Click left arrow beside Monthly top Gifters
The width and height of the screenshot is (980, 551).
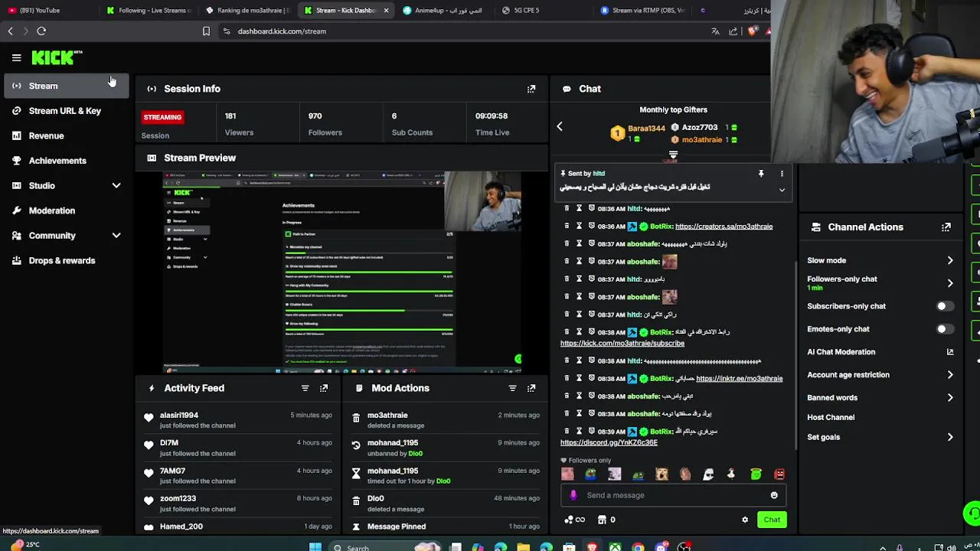(x=560, y=127)
